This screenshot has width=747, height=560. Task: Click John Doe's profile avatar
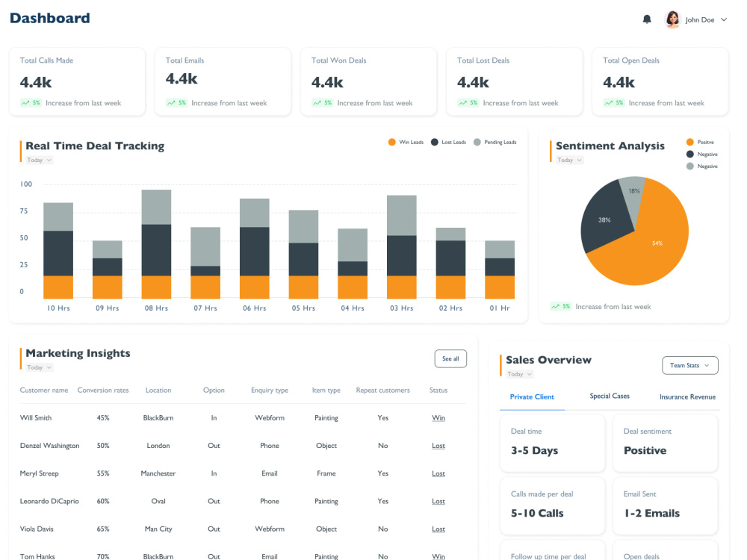[x=672, y=19]
